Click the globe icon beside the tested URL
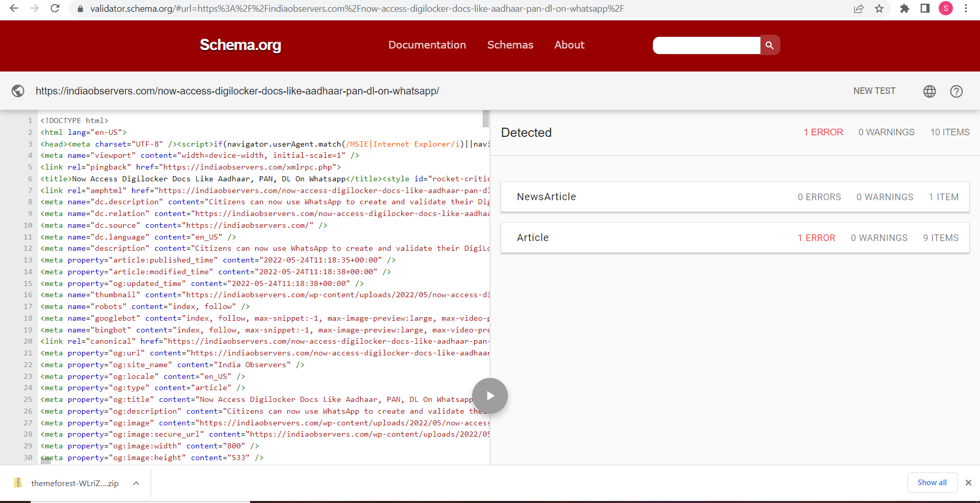 (18, 91)
